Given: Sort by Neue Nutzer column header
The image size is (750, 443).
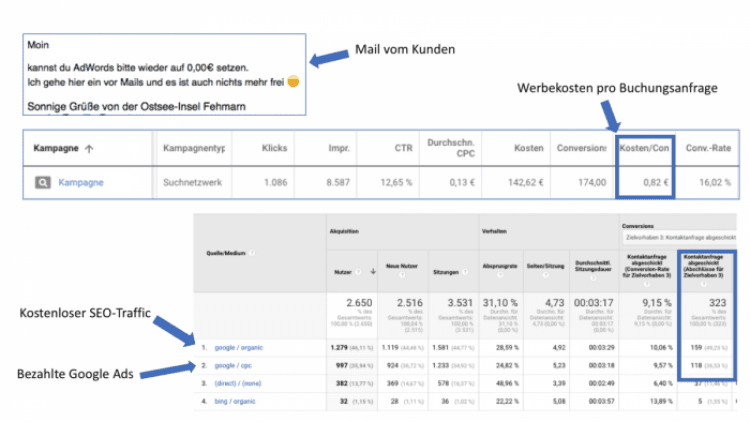Looking at the screenshot, I should (x=402, y=266).
